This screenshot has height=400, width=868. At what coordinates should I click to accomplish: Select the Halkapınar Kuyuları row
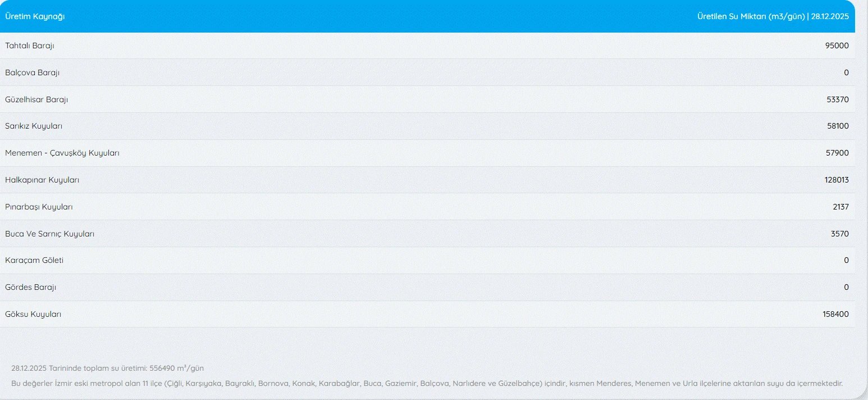(x=427, y=180)
